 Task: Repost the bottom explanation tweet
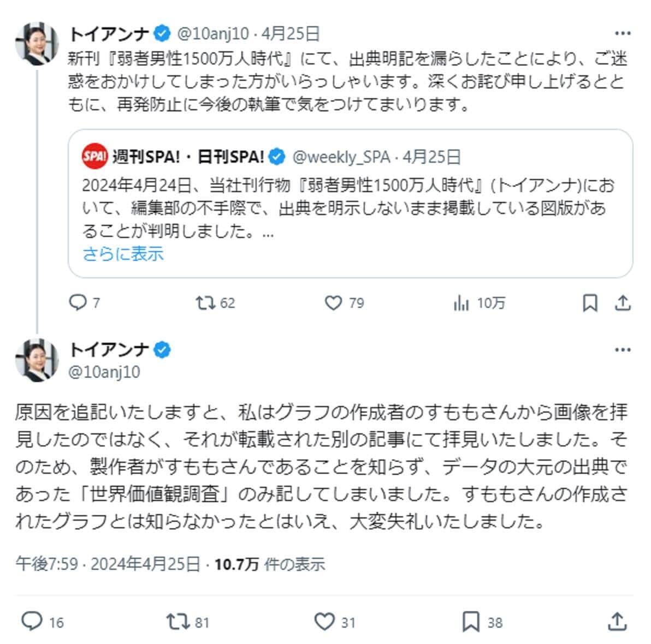click(176, 620)
